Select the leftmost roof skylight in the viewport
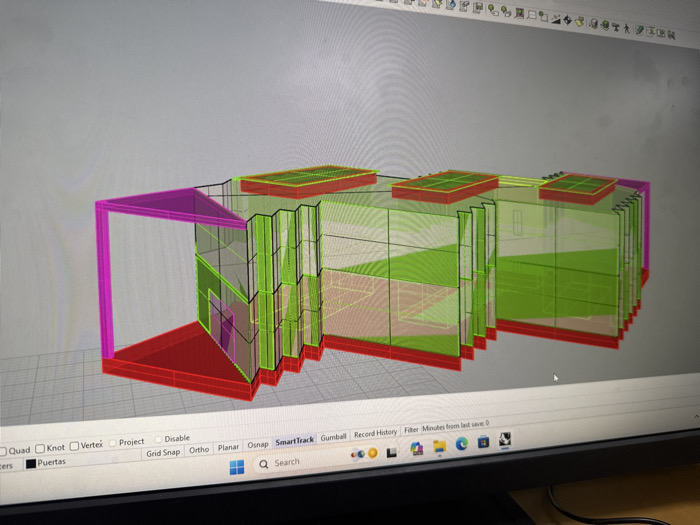 tap(308, 181)
